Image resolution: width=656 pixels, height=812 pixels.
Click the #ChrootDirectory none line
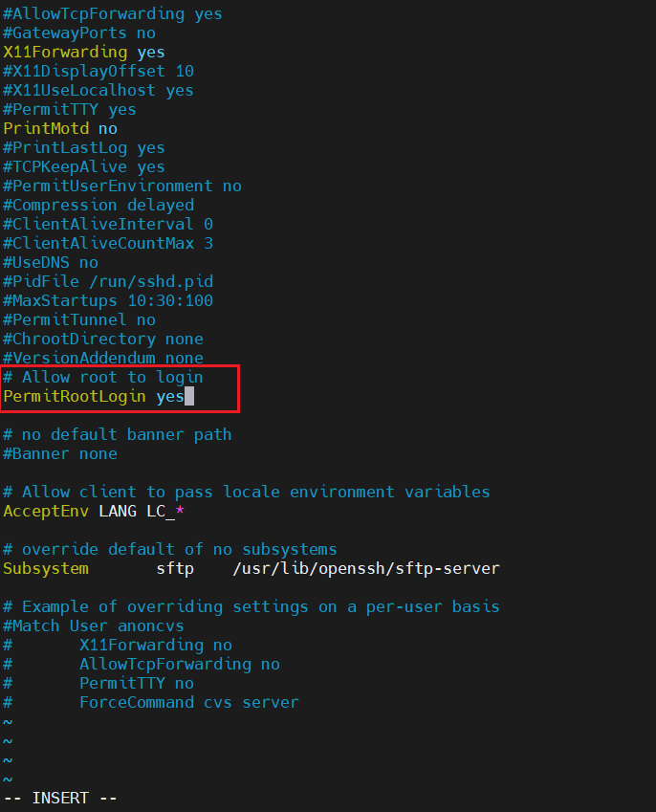pos(103,340)
